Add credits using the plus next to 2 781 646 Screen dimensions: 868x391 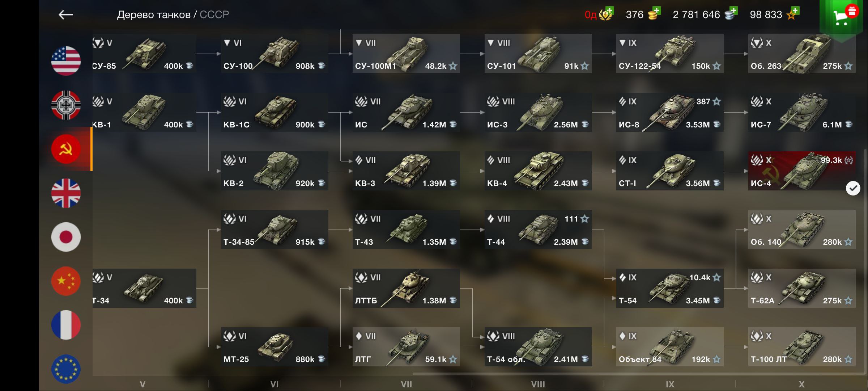point(733,11)
